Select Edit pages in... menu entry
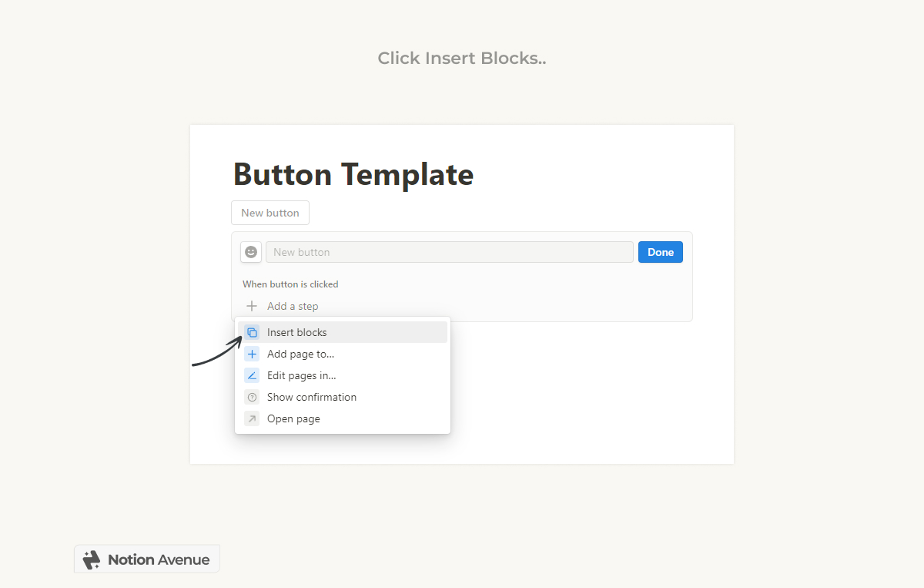 click(302, 375)
